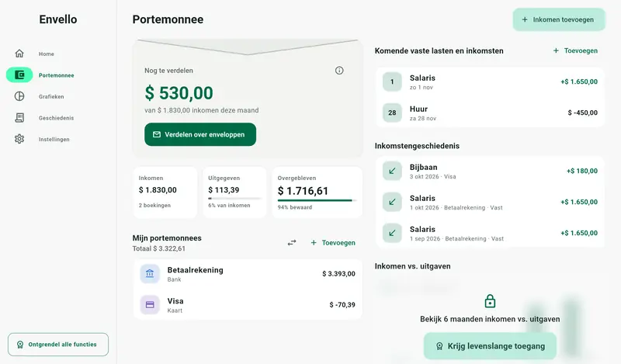Viewport: 621px width, 364px height.
Task: Click the Bijbaan incoming arrow icon
Action: 392,171
